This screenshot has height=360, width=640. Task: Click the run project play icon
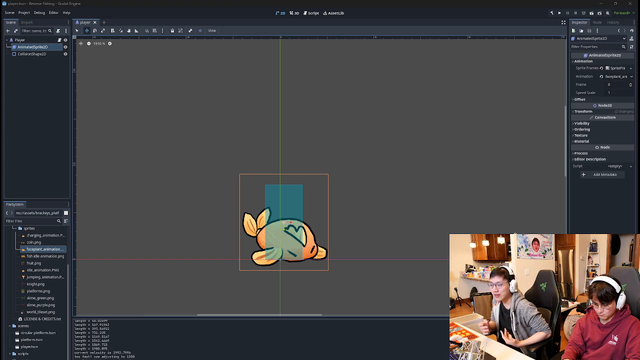560,13
